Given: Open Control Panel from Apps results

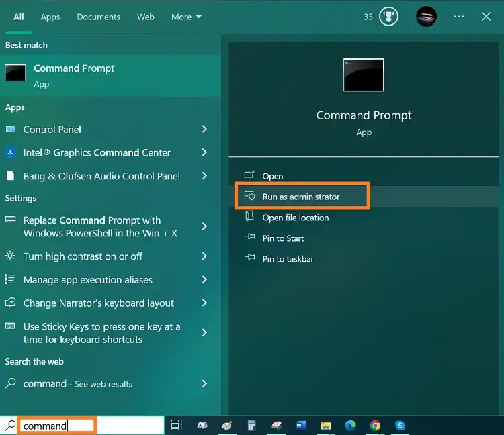Looking at the screenshot, I should pyautogui.click(x=52, y=130).
